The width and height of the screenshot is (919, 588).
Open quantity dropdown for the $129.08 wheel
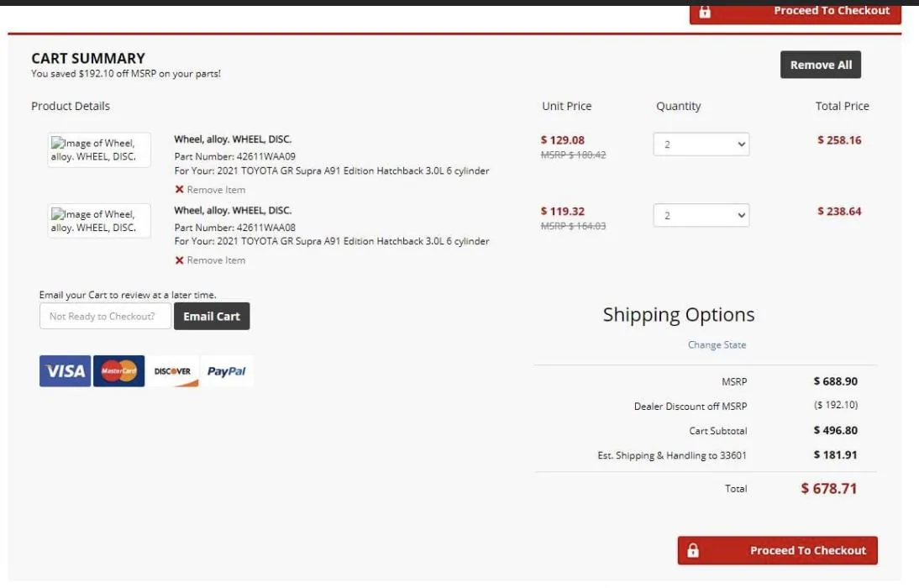[701, 144]
